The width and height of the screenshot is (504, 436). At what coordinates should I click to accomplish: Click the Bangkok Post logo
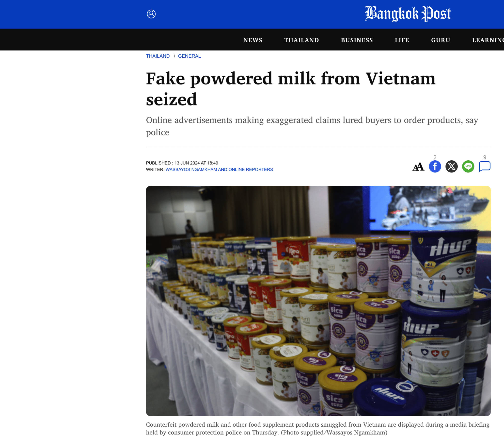(408, 14)
